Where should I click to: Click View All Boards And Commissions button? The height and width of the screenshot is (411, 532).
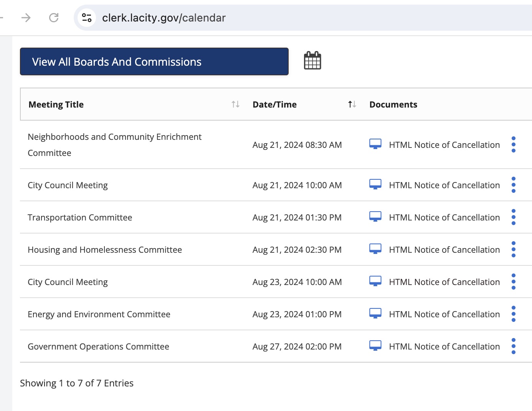[x=154, y=61]
